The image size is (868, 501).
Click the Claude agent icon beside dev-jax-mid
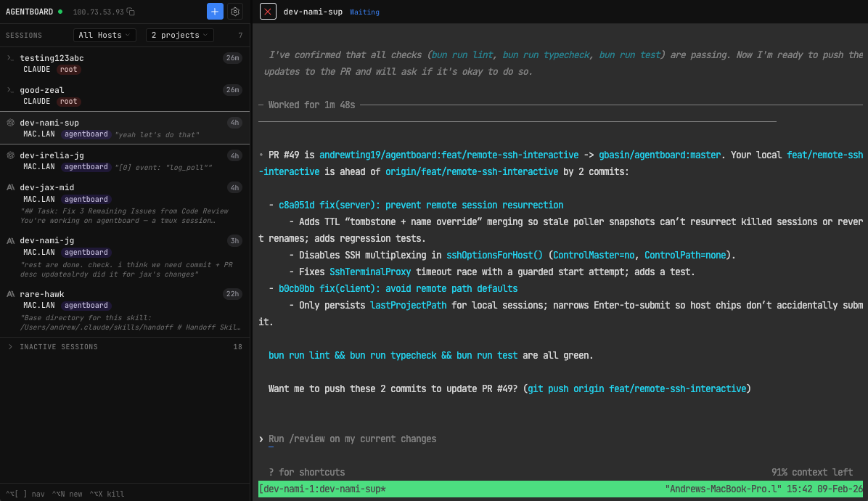click(9, 187)
